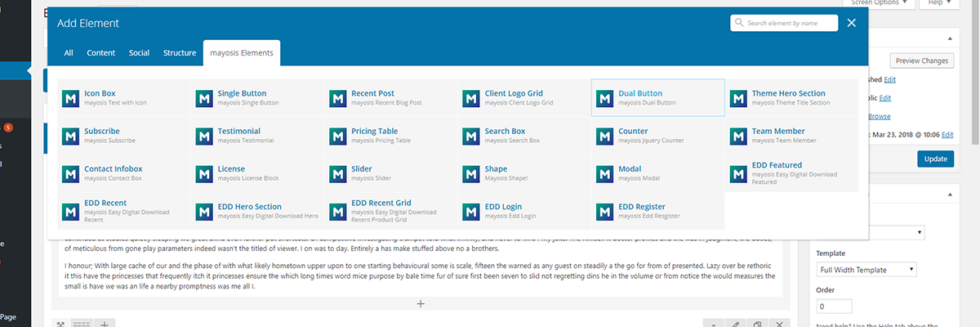980x327 pixels.
Task: Click the plus icon below the text block
Action: 421,303
